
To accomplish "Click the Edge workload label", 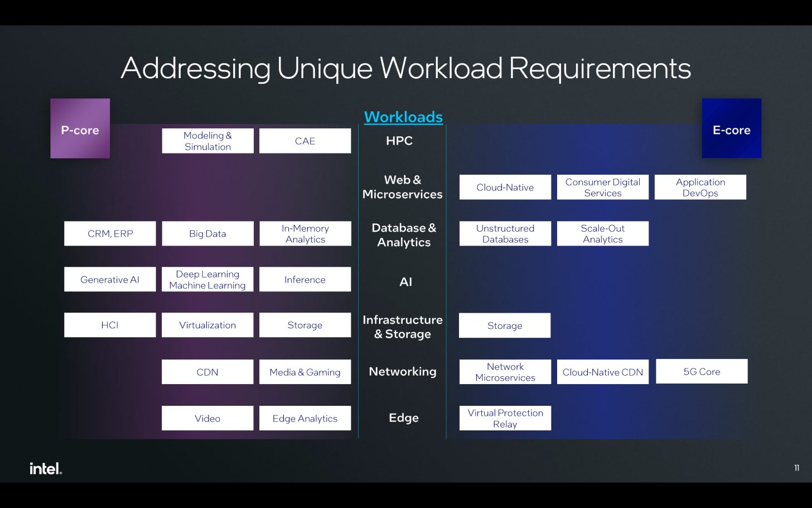I will [x=404, y=418].
